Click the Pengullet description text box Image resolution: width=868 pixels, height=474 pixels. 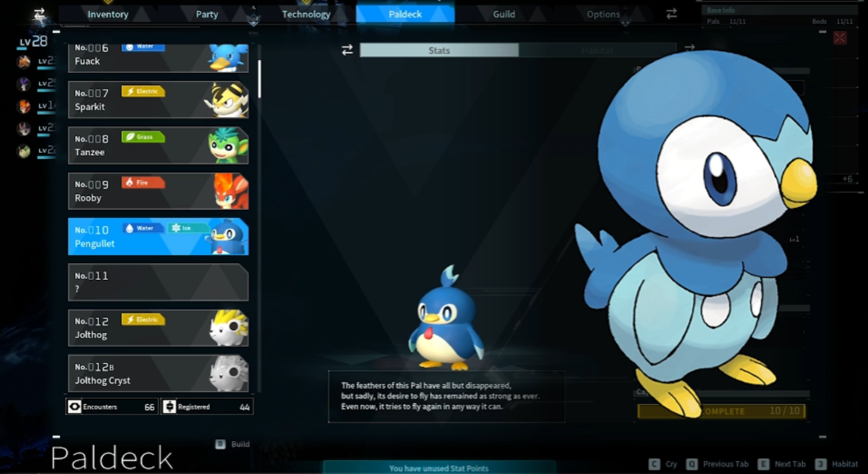pyautogui.click(x=446, y=397)
